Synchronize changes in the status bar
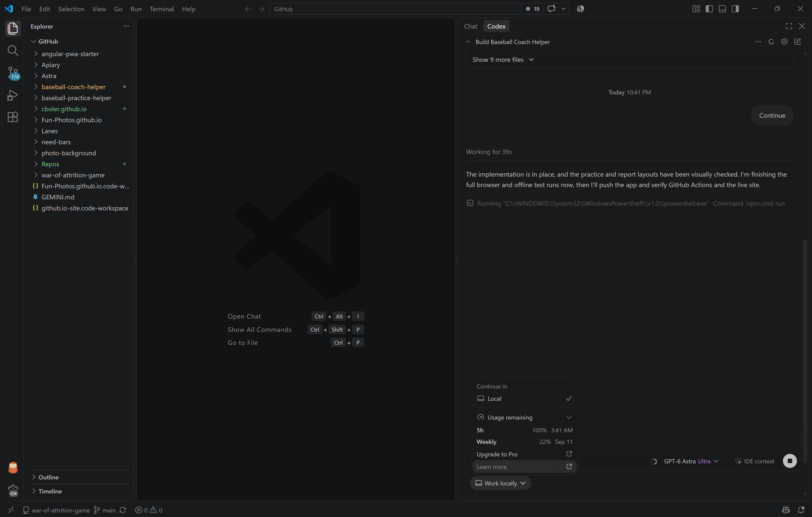This screenshot has height=517, width=812. tap(123, 510)
